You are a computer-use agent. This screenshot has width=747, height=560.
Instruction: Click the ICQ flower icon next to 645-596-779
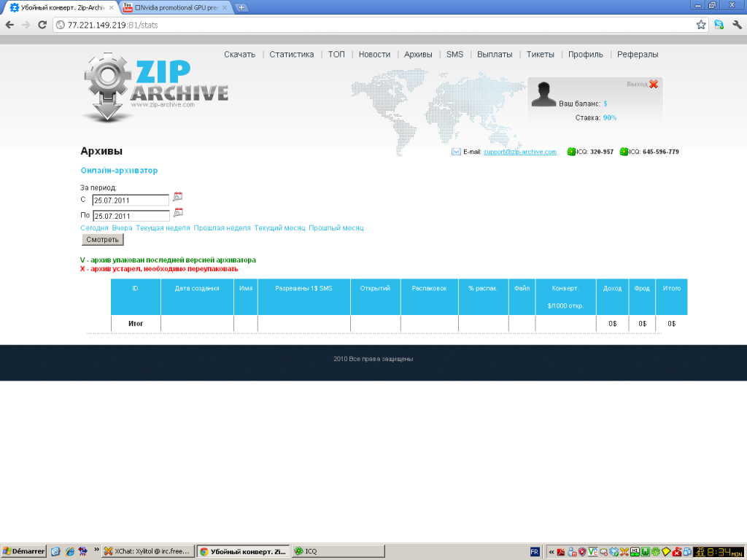pos(624,152)
